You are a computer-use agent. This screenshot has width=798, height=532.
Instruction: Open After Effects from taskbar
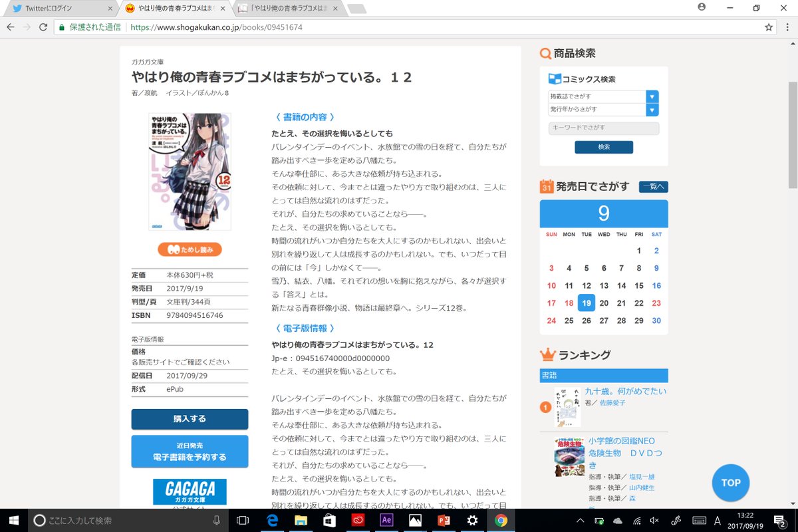click(386, 520)
